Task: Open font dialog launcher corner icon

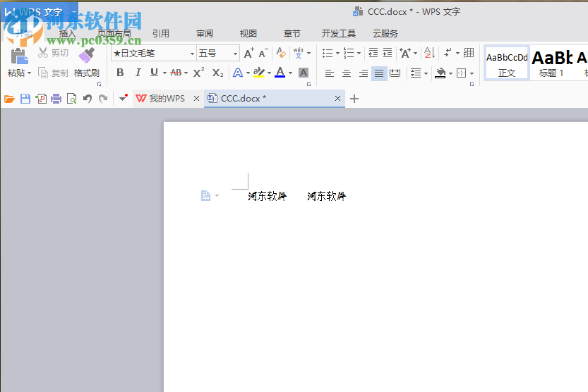Action: click(308, 84)
